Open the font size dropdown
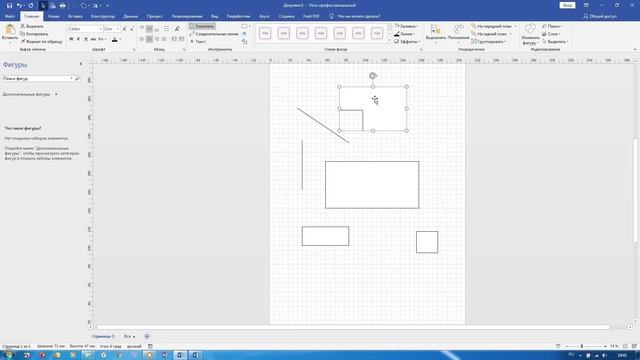This screenshot has width=640, height=360. 118,29
